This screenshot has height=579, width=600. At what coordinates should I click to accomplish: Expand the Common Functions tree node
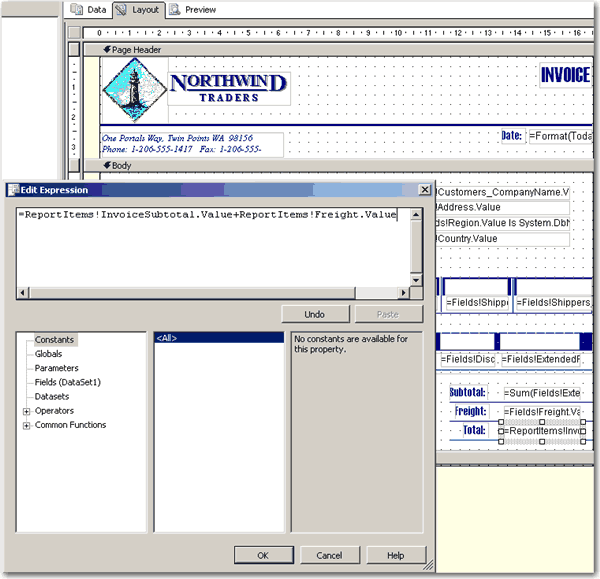tap(26, 425)
